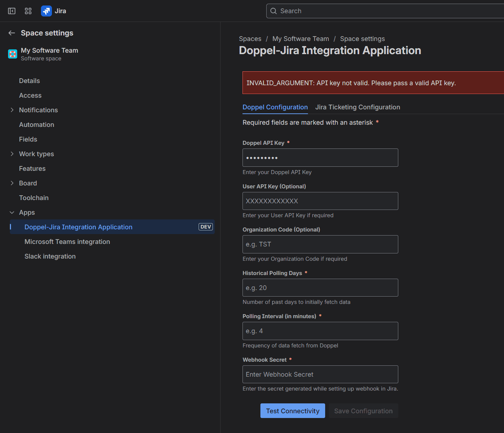
Task: Select the Doppel Configuration tab
Action: 275,107
